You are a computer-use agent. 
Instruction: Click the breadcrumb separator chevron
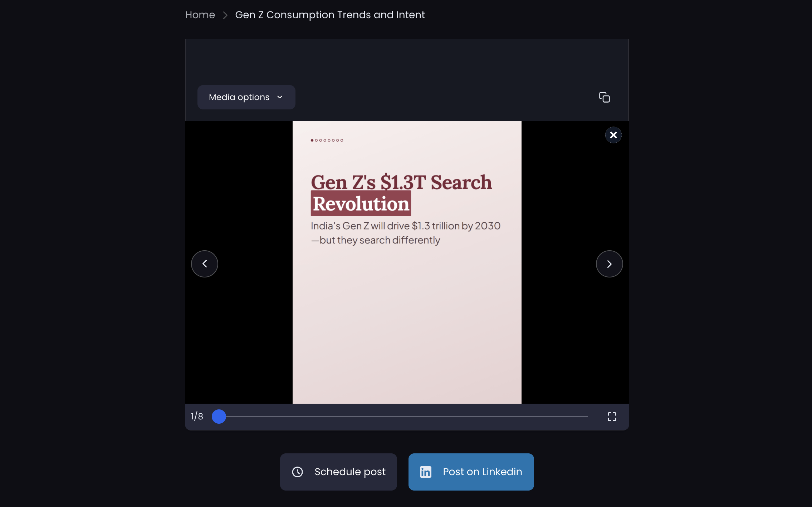(225, 15)
